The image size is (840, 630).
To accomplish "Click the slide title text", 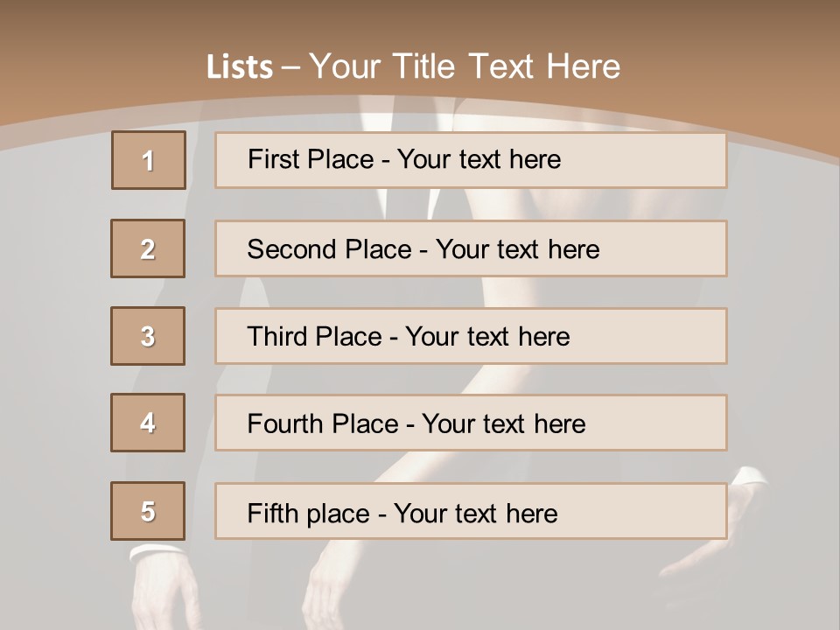I will pos(414,66).
